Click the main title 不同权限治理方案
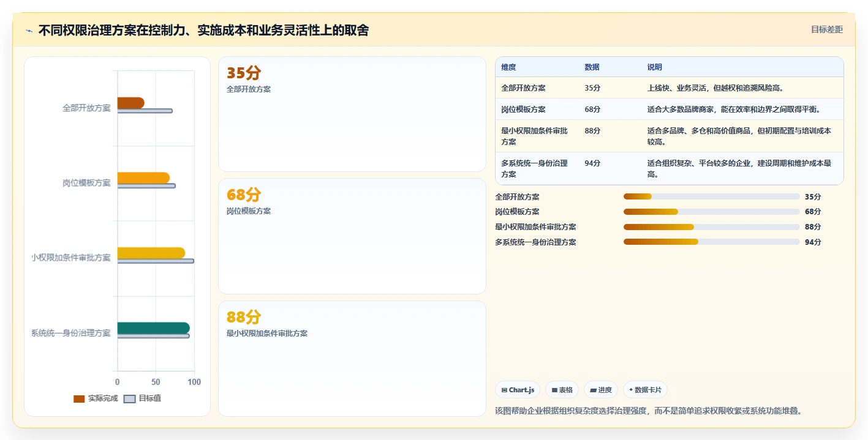 click(x=204, y=31)
